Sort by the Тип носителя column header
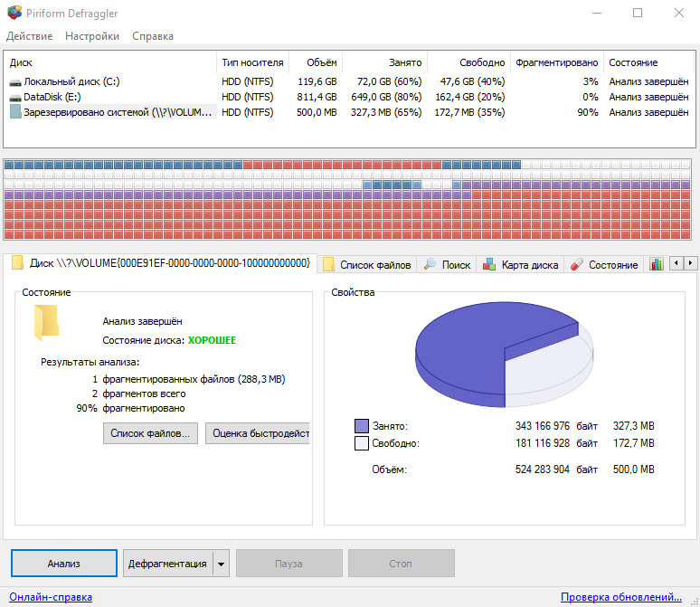Screen dimensions: 700x607 (252, 62)
